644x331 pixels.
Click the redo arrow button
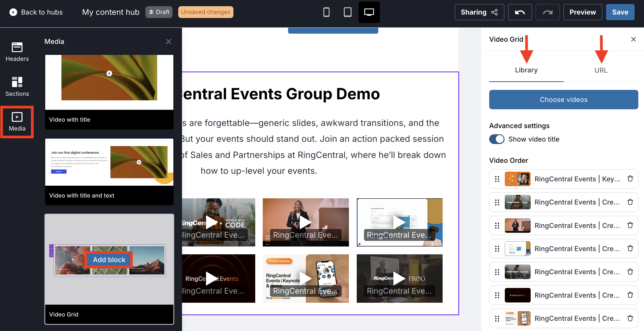point(548,12)
